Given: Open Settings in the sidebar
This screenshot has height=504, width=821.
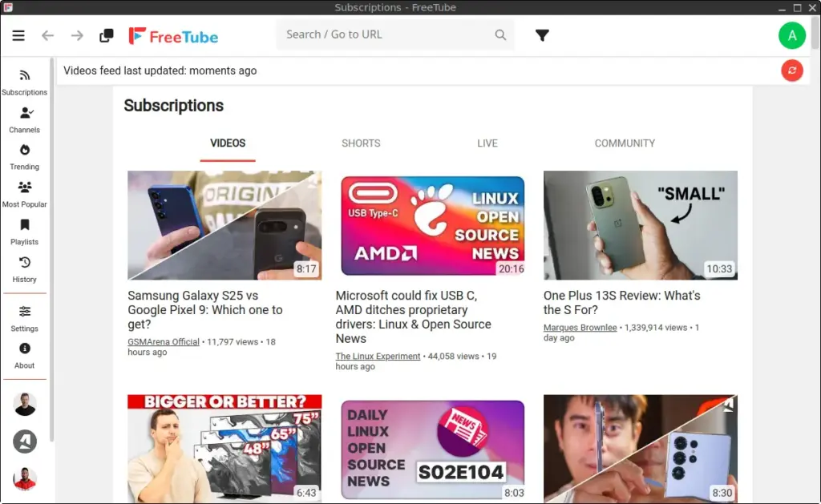Looking at the screenshot, I should coord(25,319).
